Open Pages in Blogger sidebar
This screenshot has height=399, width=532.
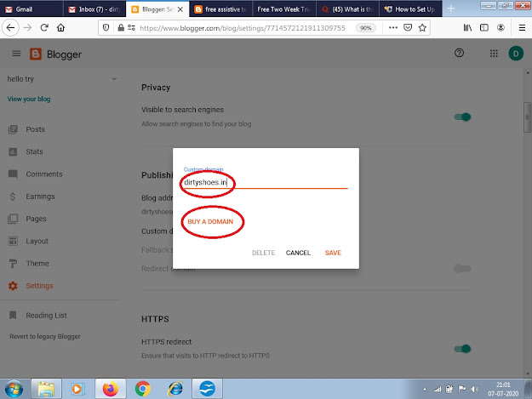(36, 219)
